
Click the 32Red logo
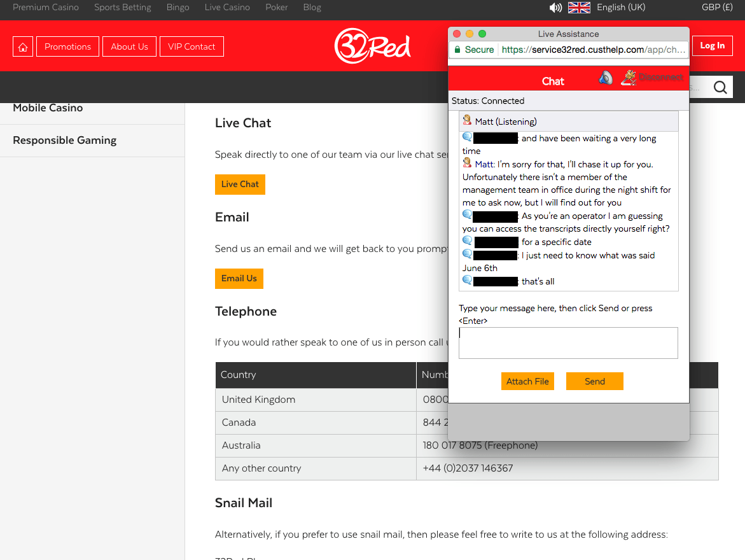click(x=373, y=46)
